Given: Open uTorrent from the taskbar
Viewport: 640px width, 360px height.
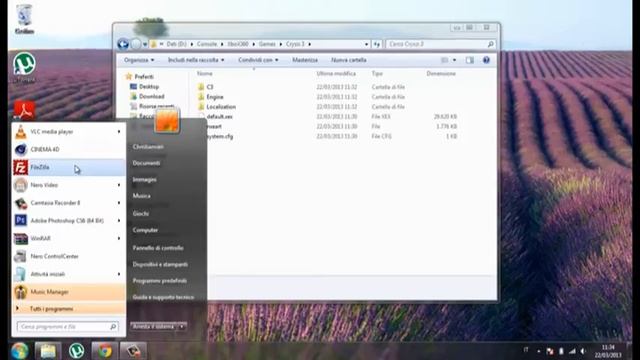Looking at the screenshot, I should click(76, 351).
